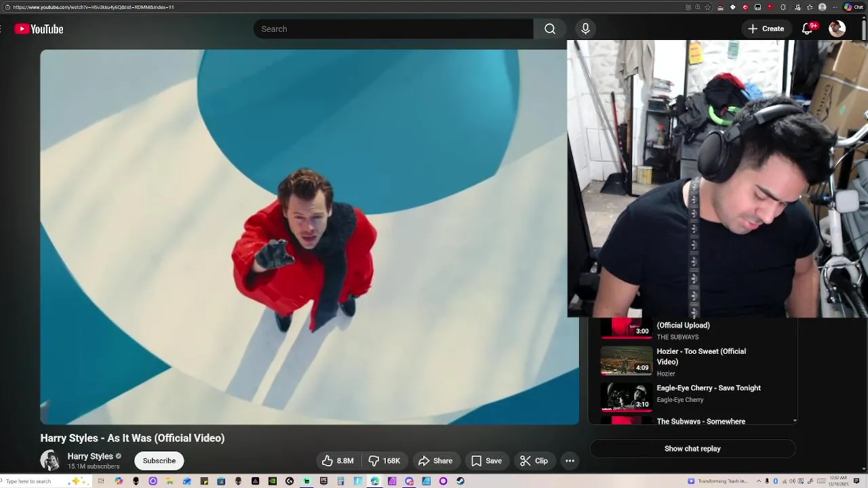The width and height of the screenshot is (868, 488).
Task: Create a Clip of the video
Action: (x=534, y=461)
